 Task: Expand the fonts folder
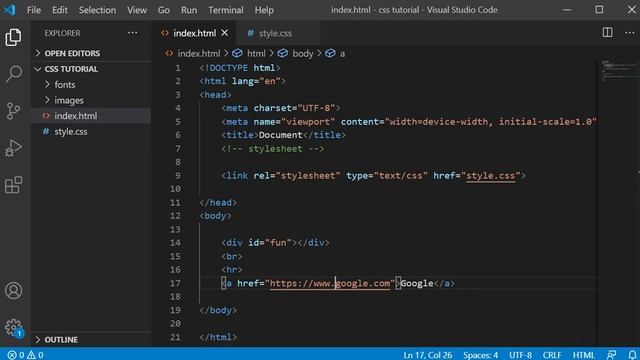[x=91, y=84]
